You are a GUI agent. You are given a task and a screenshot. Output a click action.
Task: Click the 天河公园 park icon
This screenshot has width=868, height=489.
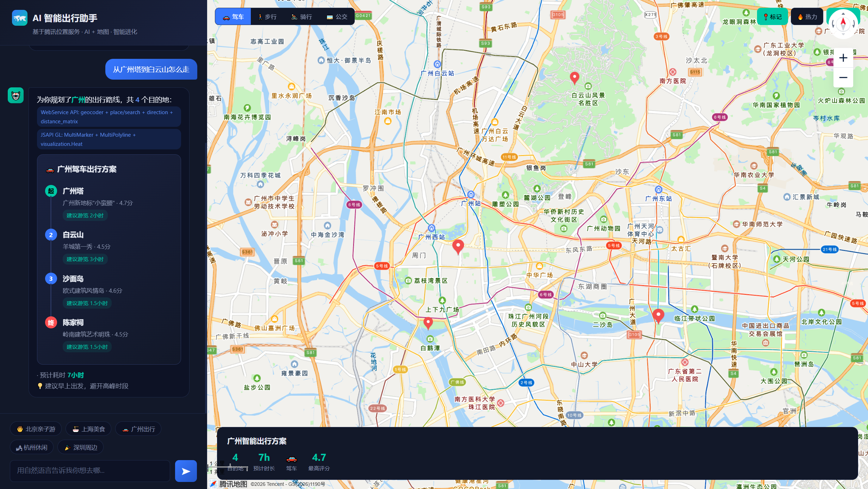pyautogui.click(x=777, y=259)
